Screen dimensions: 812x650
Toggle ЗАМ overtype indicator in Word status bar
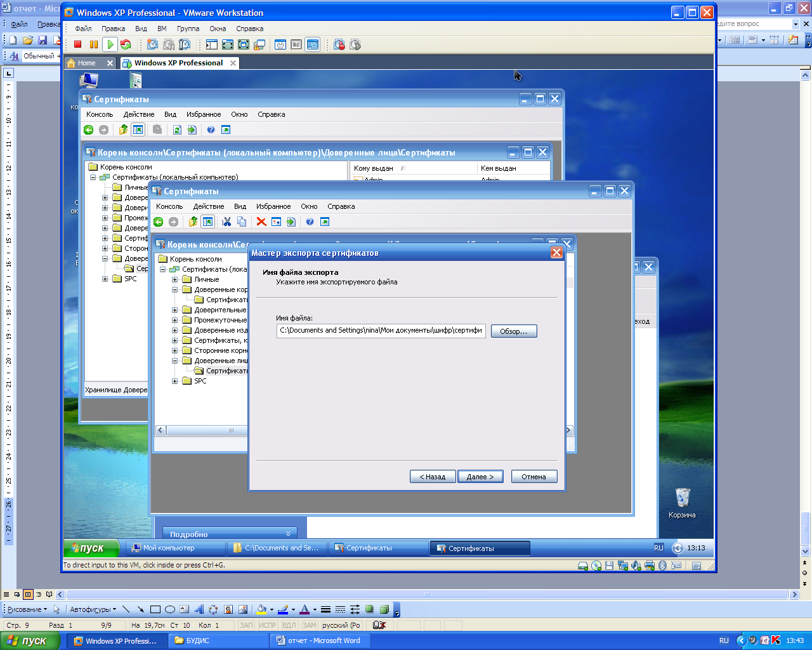click(x=309, y=625)
